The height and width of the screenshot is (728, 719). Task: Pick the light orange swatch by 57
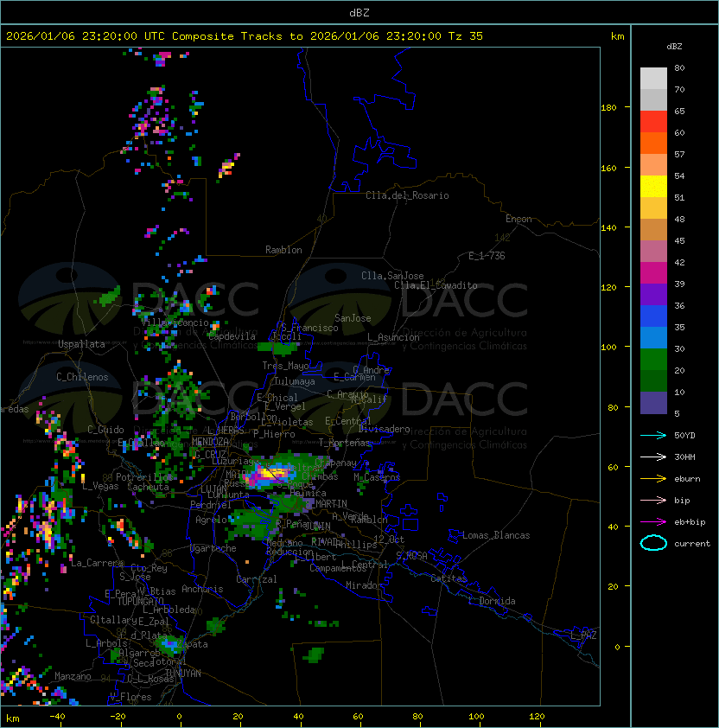(653, 165)
